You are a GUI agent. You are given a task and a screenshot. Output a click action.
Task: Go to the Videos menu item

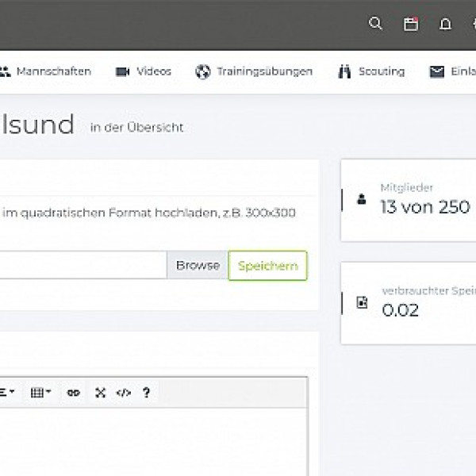pos(144,71)
